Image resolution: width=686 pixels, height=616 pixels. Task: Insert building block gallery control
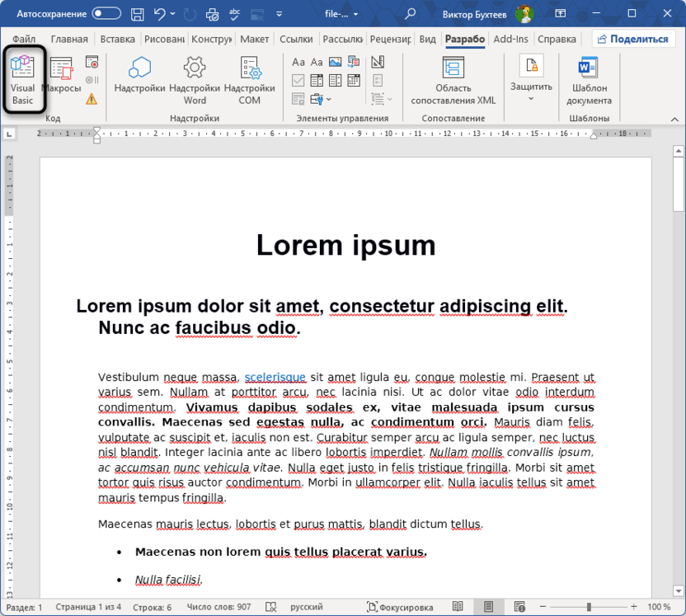click(x=354, y=62)
